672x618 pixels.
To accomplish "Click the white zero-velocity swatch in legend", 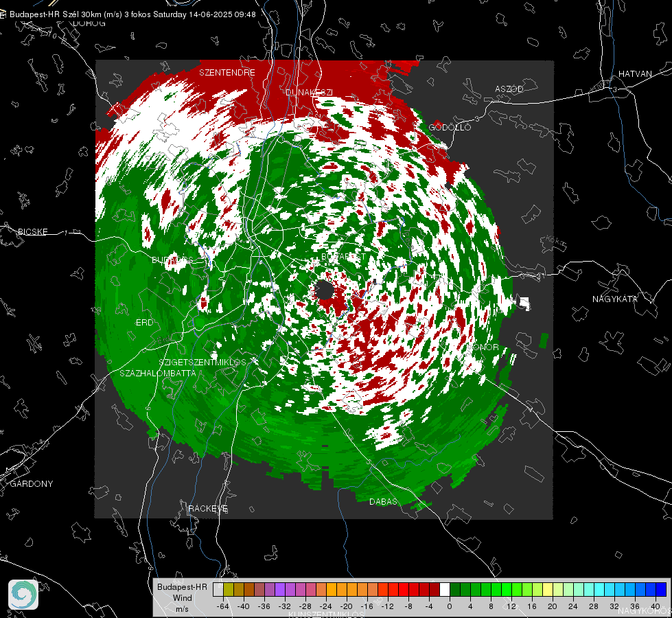I will (445, 590).
